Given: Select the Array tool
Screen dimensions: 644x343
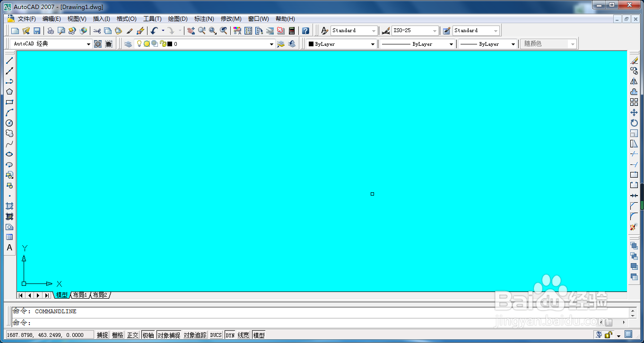Looking at the screenshot, I should (634, 102).
